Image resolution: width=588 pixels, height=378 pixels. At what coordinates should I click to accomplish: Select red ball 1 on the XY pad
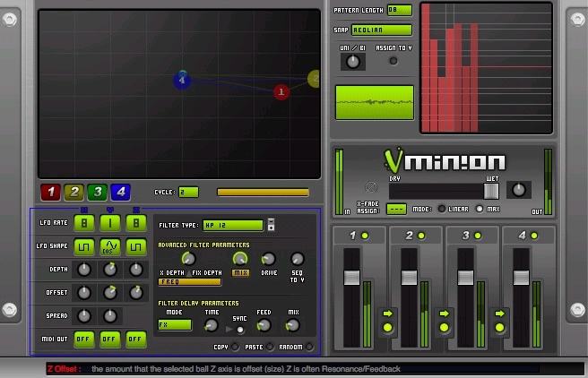pos(281,92)
